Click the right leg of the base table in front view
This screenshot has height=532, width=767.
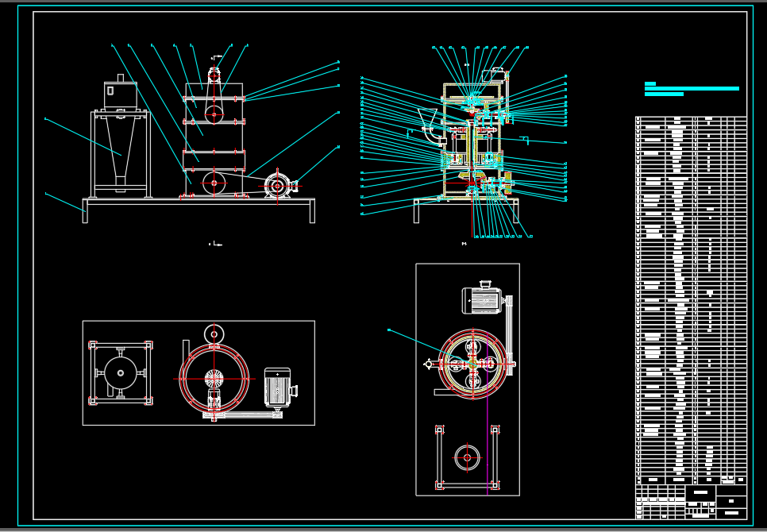click(312, 211)
